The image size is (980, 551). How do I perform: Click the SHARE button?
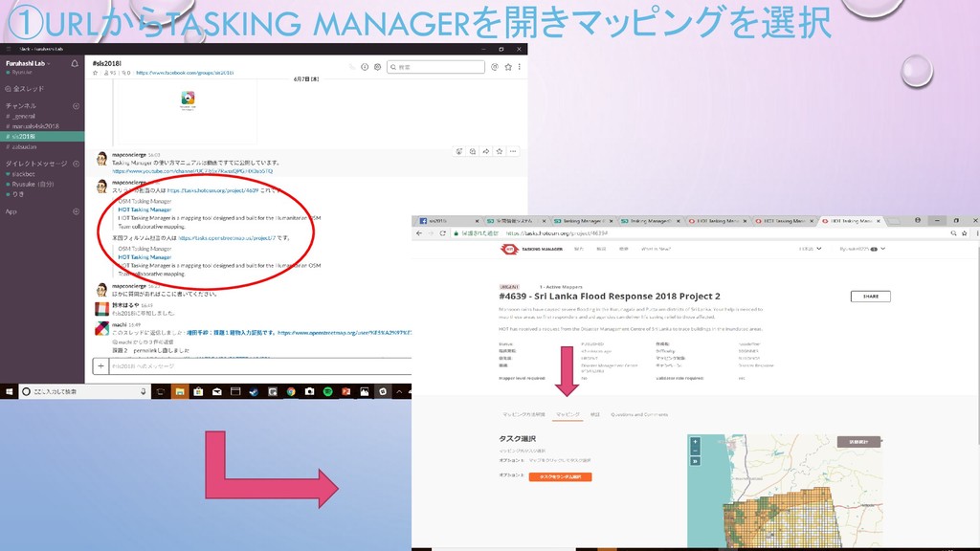[x=871, y=297]
